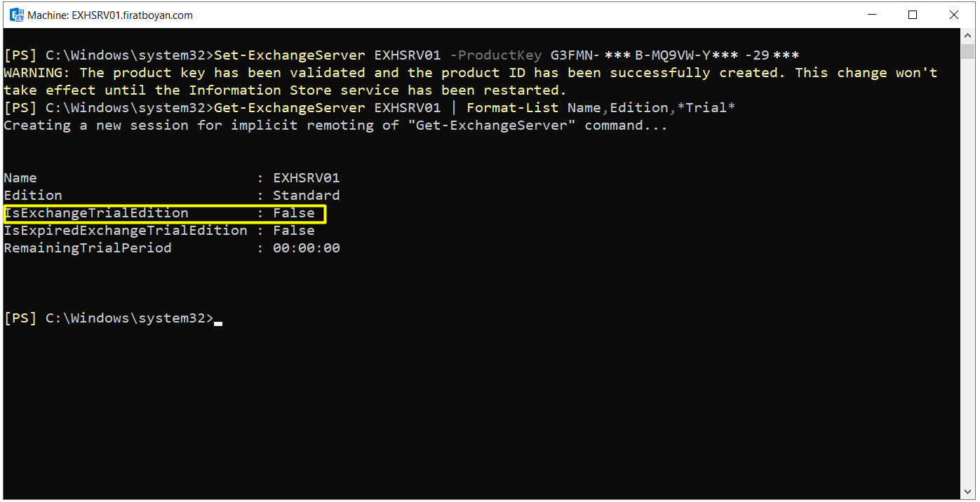Click the 'WARNING:' word in the yellow message
Viewport: 980px width, 502px height.
[x=37, y=73]
